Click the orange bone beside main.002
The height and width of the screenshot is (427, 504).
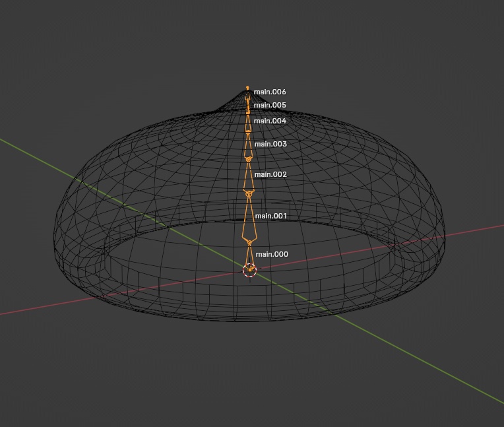pos(249,178)
